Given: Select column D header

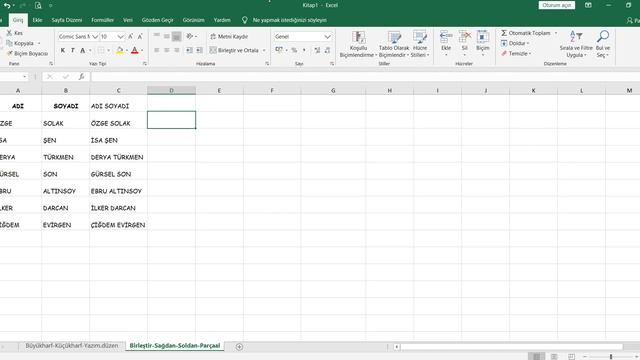Looking at the screenshot, I should point(171,90).
